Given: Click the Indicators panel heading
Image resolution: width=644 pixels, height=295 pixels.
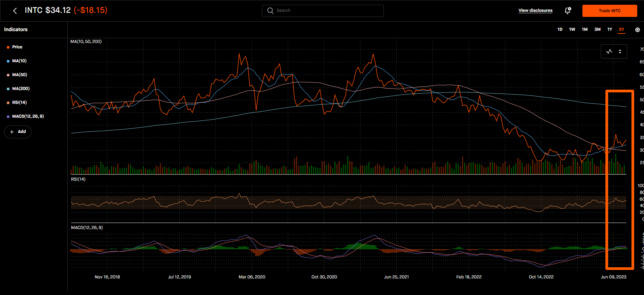Looking at the screenshot, I should click(x=16, y=29).
